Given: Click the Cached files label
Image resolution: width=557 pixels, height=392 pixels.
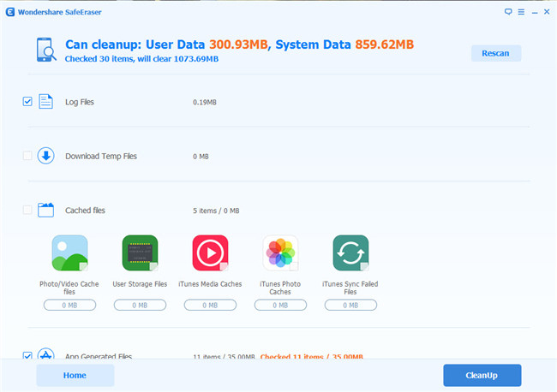Looking at the screenshot, I should [x=85, y=211].
